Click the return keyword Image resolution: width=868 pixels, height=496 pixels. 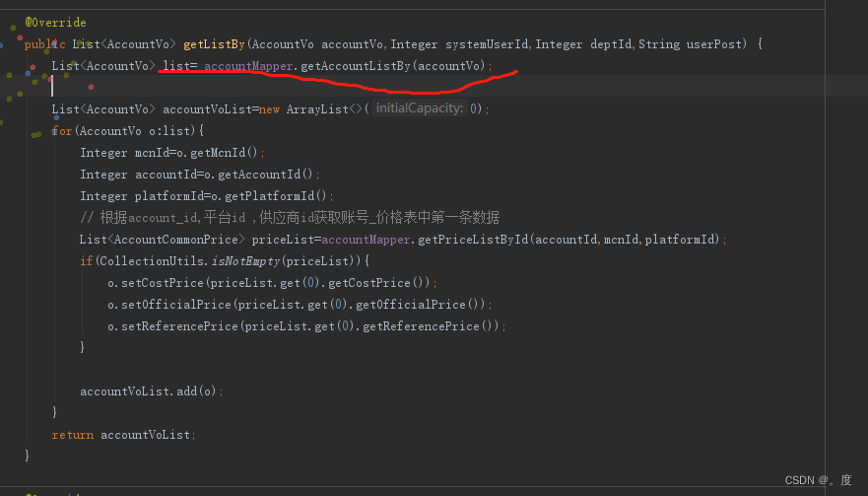[x=73, y=435]
